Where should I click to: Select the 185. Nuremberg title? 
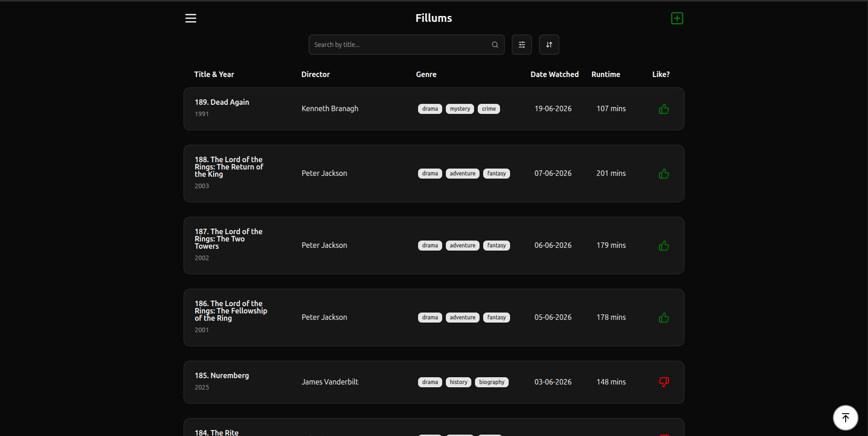(x=222, y=375)
